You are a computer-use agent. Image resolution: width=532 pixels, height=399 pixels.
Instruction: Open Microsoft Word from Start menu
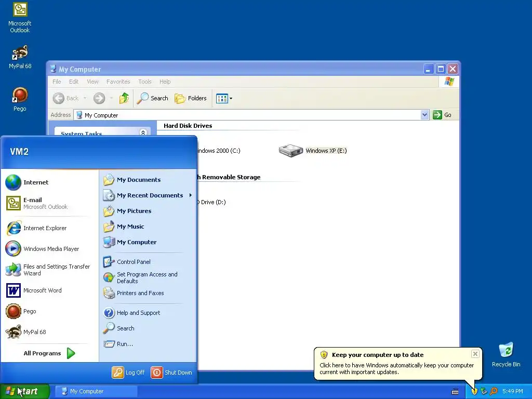[49, 290]
